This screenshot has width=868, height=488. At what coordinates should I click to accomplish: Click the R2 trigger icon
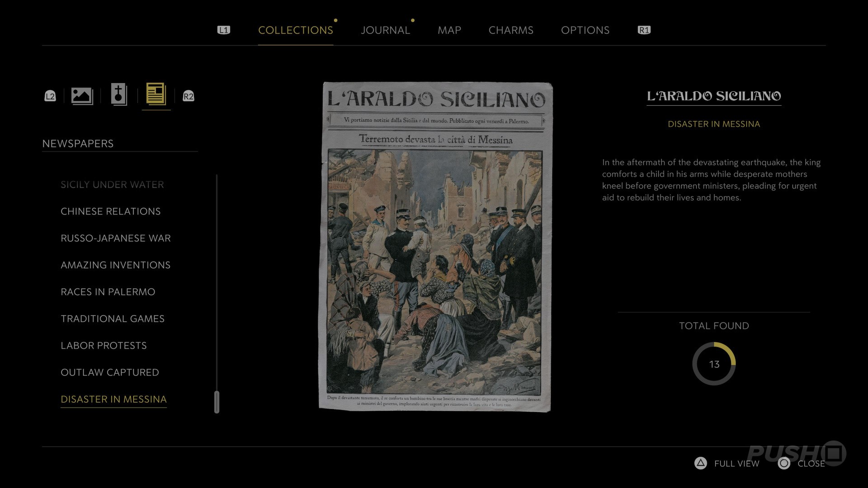click(x=189, y=96)
